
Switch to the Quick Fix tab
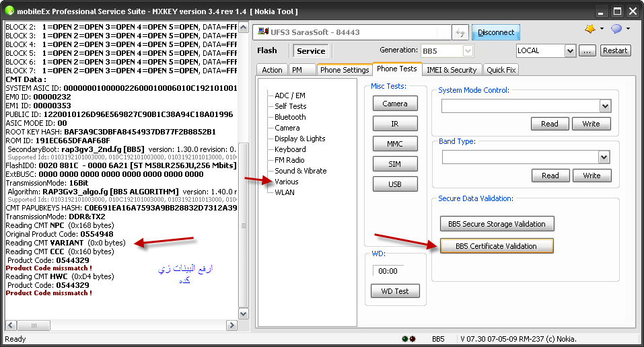(501, 70)
